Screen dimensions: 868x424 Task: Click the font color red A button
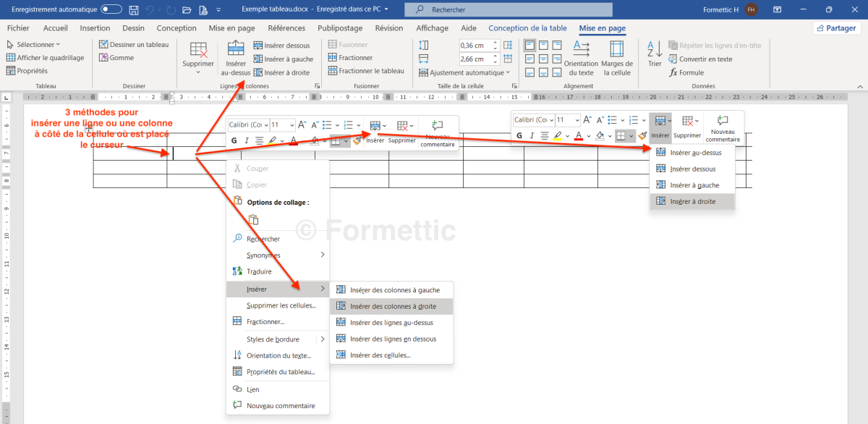(292, 140)
